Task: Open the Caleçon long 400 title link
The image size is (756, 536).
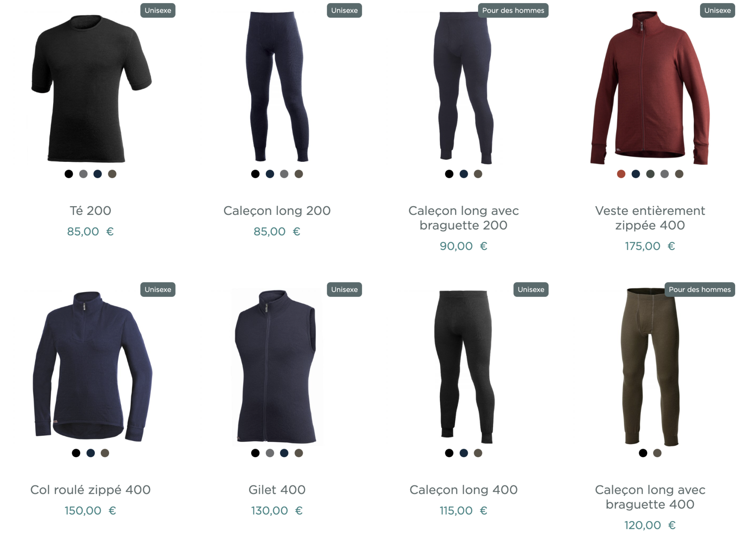Action: tap(463, 490)
